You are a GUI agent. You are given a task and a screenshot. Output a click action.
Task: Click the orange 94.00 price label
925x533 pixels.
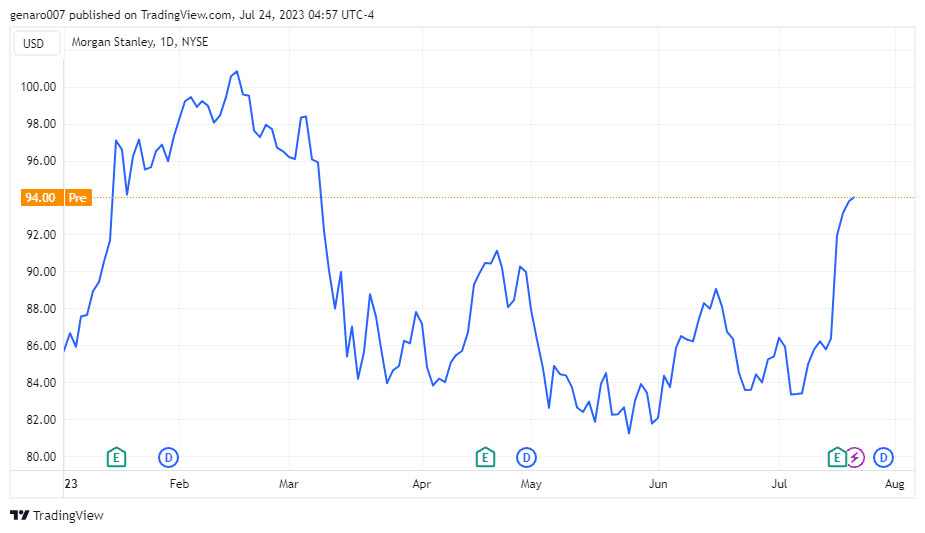[x=41, y=198]
